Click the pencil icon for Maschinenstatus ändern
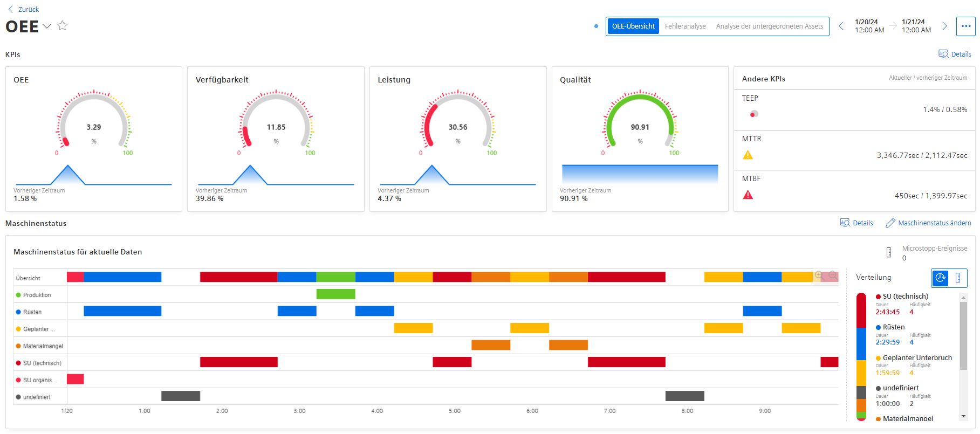This screenshot has height=434, width=980. 890,223
